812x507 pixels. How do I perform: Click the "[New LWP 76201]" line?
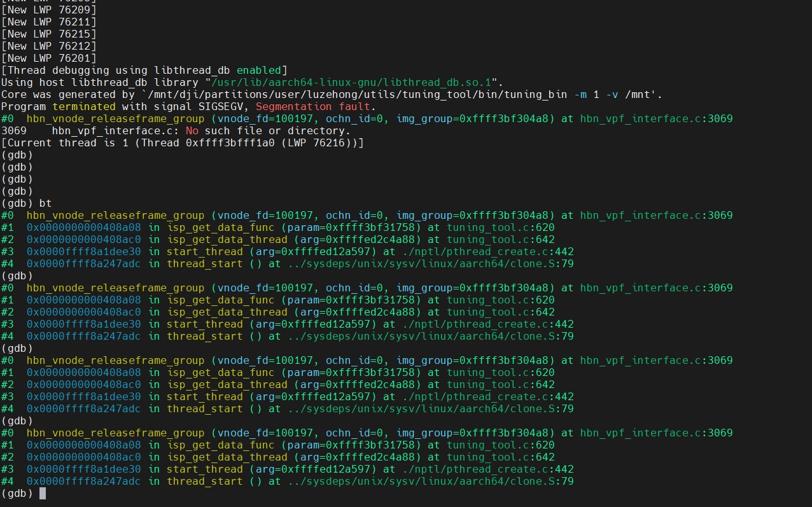pyautogui.click(x=49, y=59)
